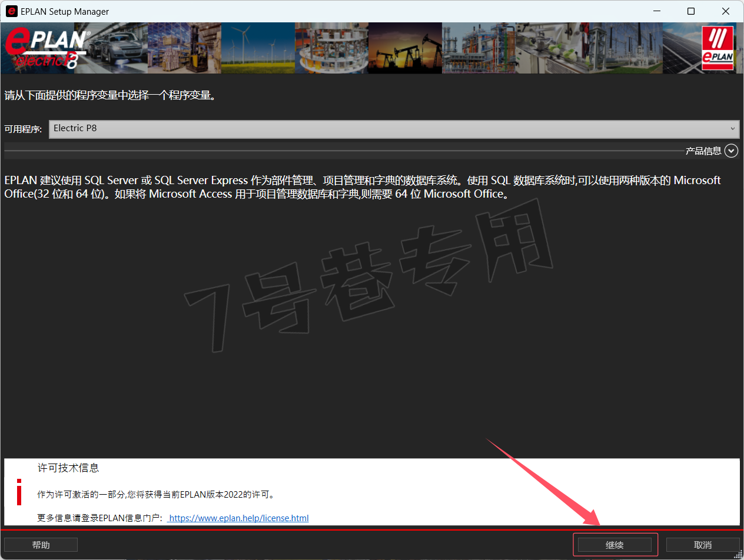Click the EPLAN版本2022 license sentence
This screenshot has width=744, height=560.
(x=156, y=495)
